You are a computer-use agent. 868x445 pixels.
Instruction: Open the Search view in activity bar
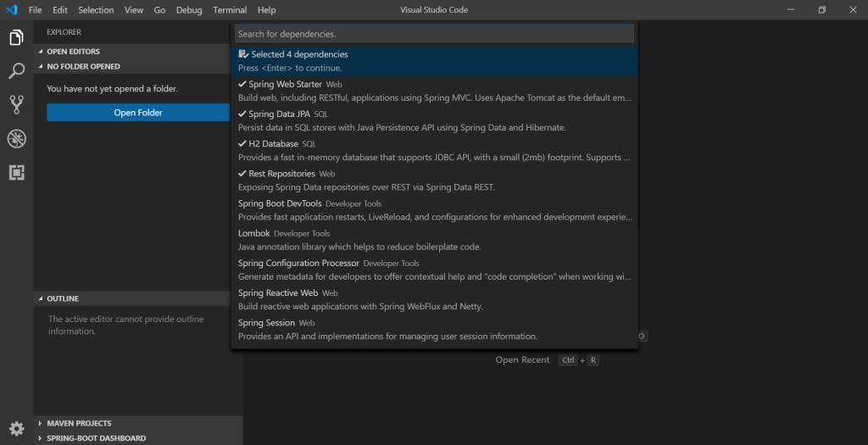tap(17, 71)
